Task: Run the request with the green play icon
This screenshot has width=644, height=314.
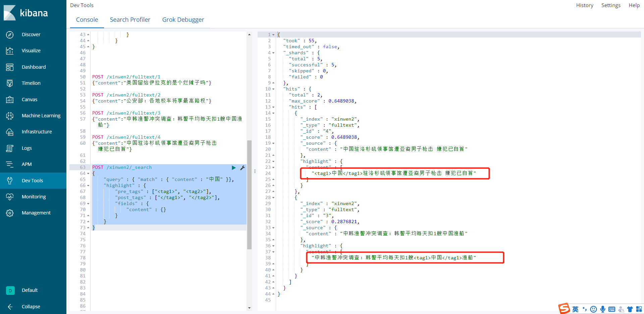Action: 234,168
